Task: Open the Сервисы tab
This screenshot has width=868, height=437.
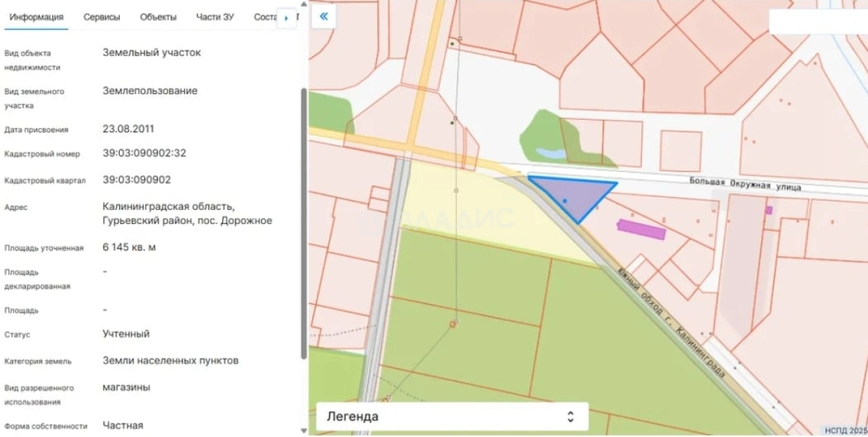Action: (x=102, y=17)
